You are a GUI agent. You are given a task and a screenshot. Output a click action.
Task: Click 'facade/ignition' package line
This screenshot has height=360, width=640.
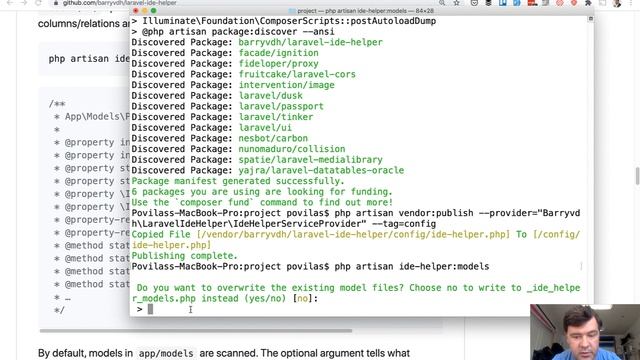click(278, 53)
